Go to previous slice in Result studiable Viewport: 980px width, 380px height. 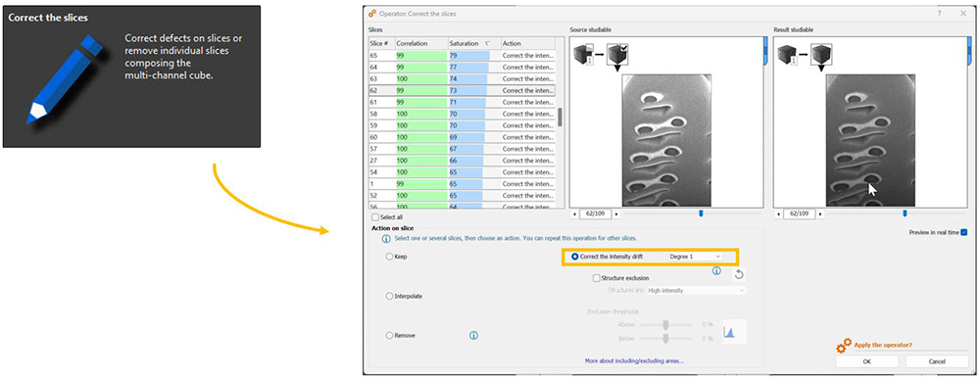coord(779,214)
